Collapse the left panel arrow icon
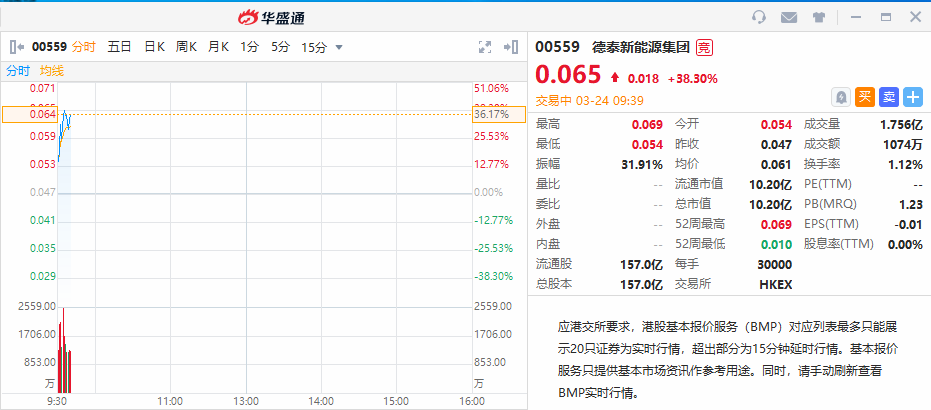 (x=17, y=47)
